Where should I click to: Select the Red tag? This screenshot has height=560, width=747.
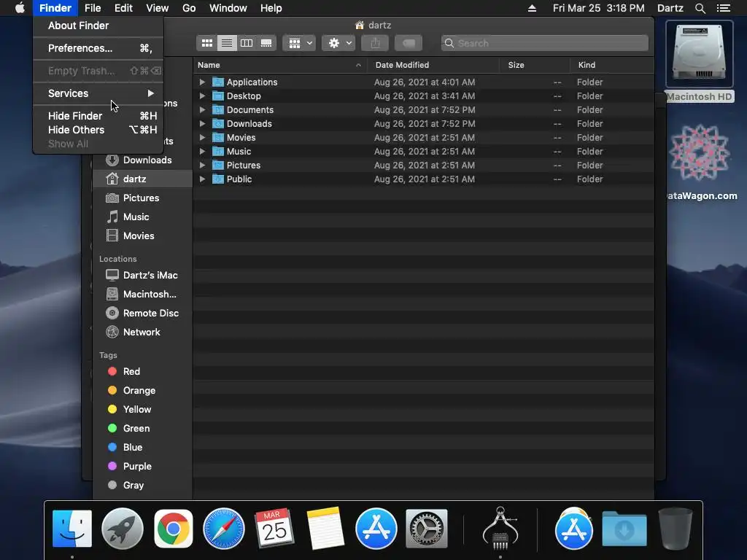[x=144, y=371]
